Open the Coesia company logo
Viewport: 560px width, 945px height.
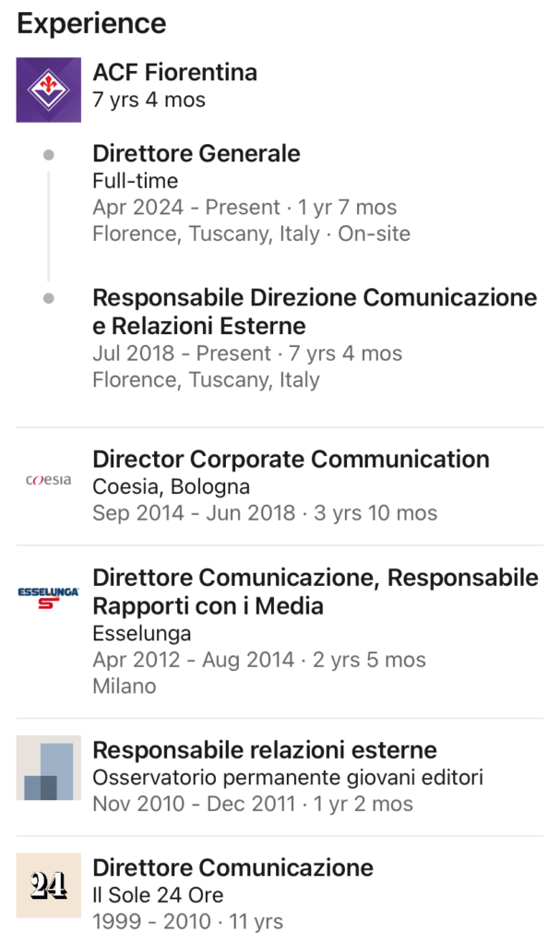[x=48, y=481]
